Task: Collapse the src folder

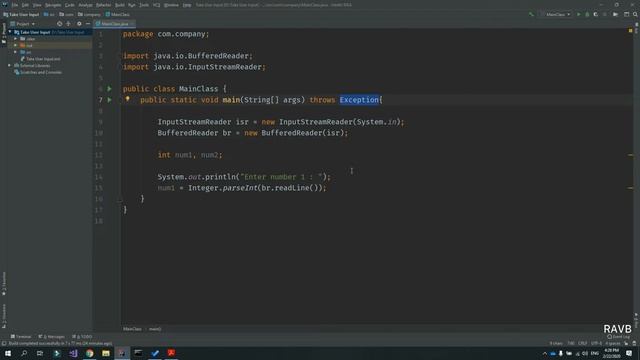Action: click(16, 52)
